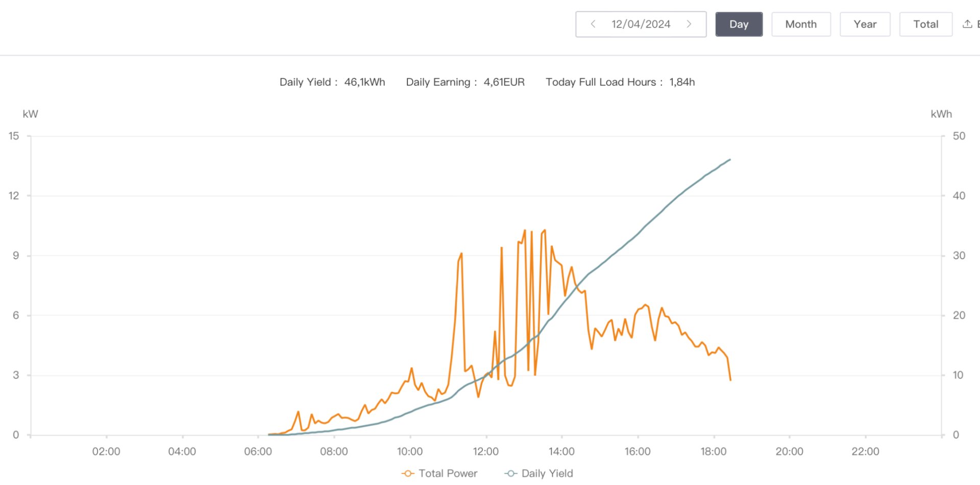Toggle the Total Power series in legend

pos(440,473)
